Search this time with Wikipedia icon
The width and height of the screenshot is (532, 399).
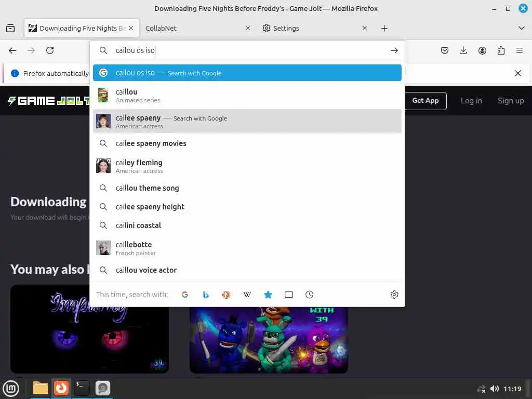(247, 295)
